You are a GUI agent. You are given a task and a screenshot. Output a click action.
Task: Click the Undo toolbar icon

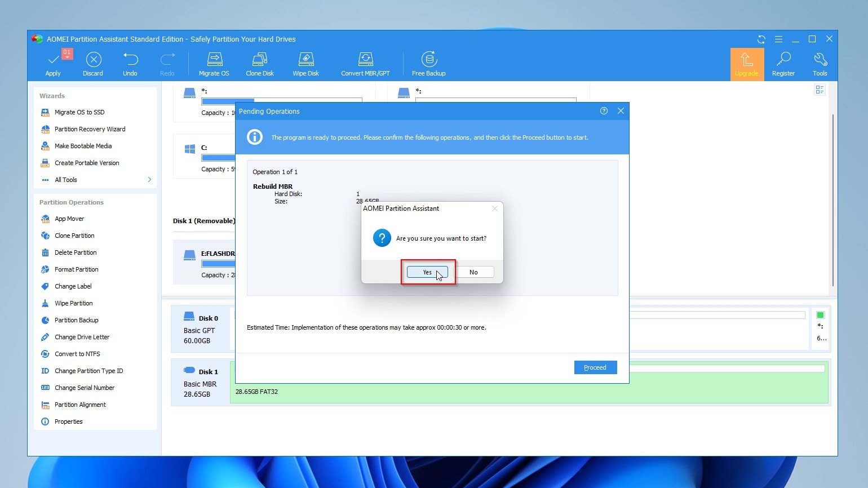click(130, 64)
